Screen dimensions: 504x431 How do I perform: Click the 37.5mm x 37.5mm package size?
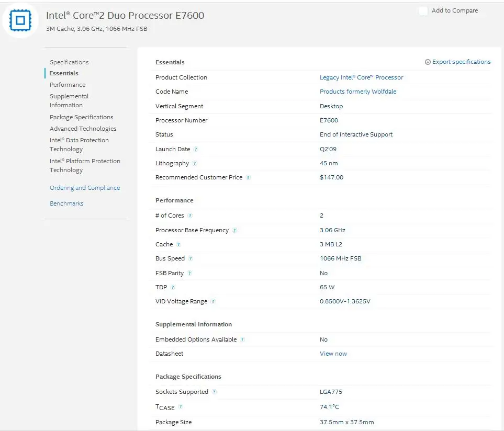[346, 422]
